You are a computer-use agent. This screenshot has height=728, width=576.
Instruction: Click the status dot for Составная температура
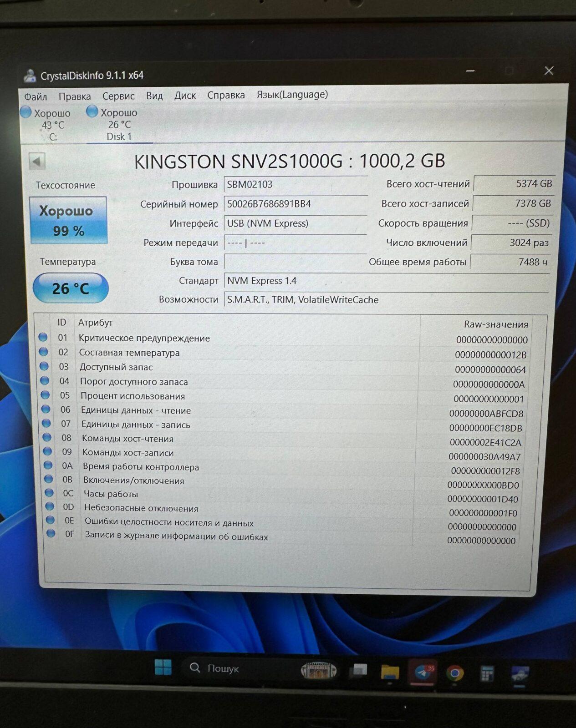click(x=44, y=352)
